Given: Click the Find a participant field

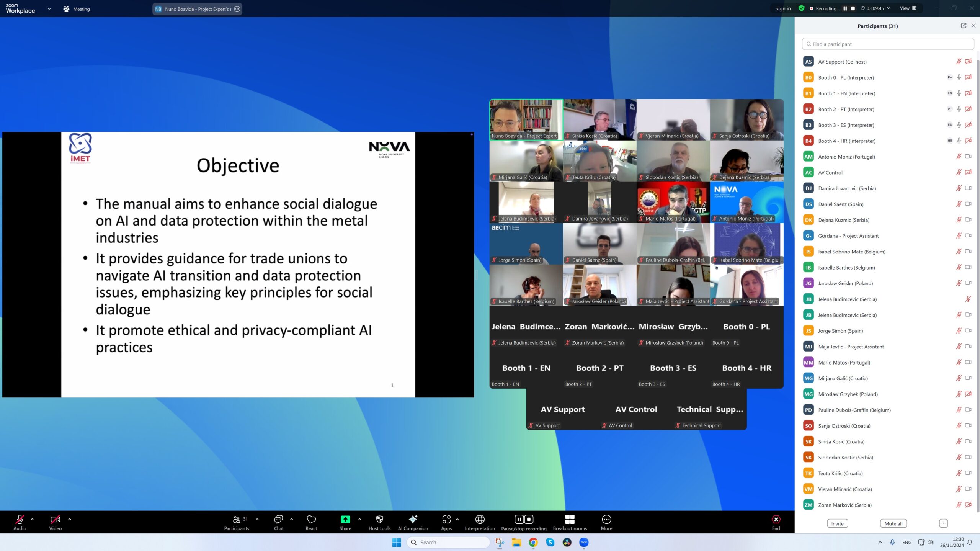Looking at the screenshot, I should (888, 44).
